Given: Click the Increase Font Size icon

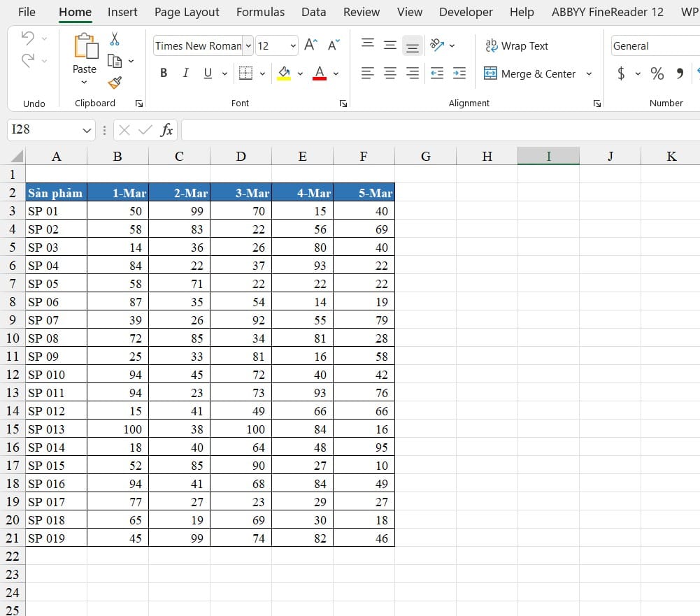Looking at the screenshot, I should tap(310, 43).
